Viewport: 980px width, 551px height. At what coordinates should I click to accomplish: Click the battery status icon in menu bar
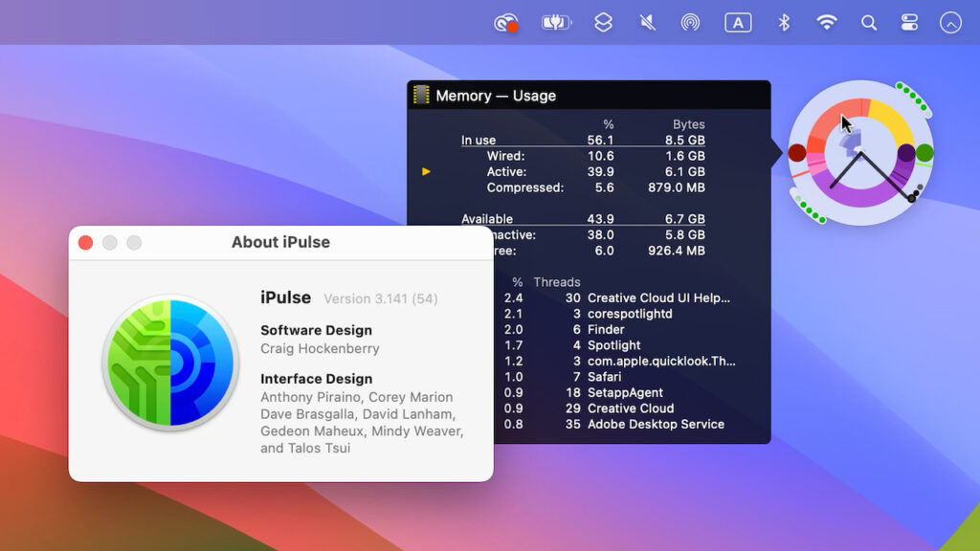coord(556,22)
